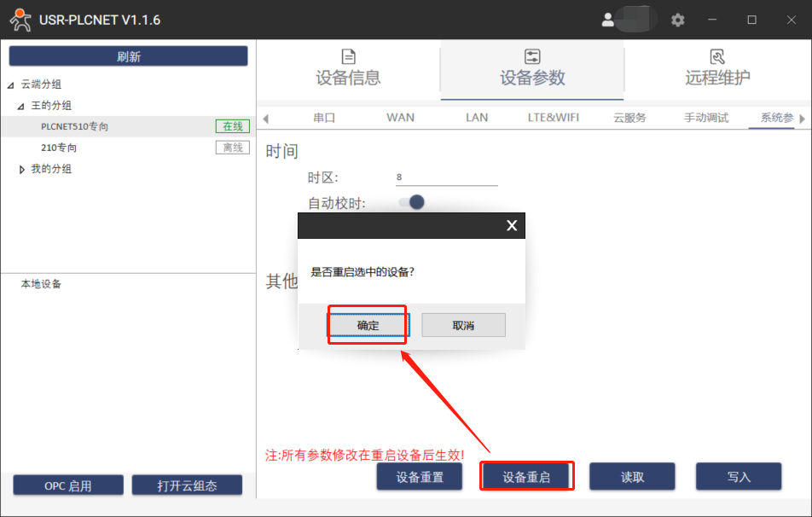The width and height of the screenshot is (812, 517).
Task: Click the 设备参数 sliders icon
Action: click(532, 57)
